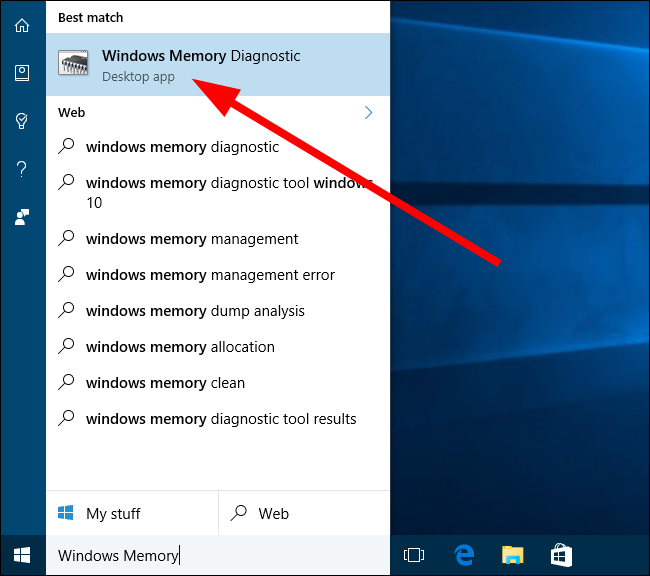Open File Explorer from the taskbar
The height and width of the screenshot is (576, 650).
click(x=513, y=555)
